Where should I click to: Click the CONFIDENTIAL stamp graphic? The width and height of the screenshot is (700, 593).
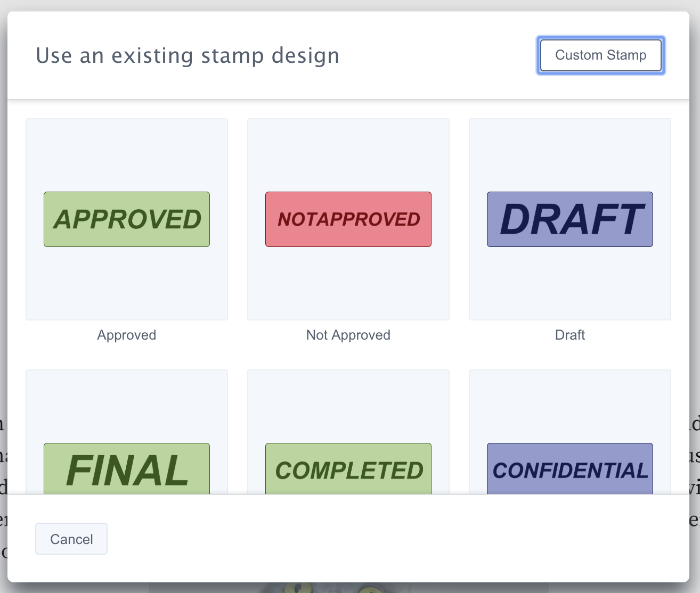pos(569,469)
